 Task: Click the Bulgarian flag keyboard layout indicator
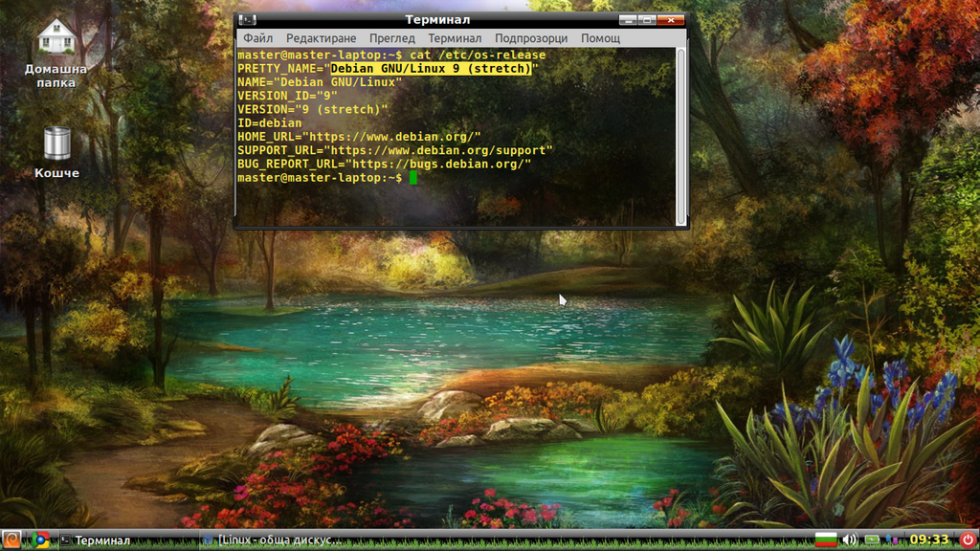coord(826,540)
